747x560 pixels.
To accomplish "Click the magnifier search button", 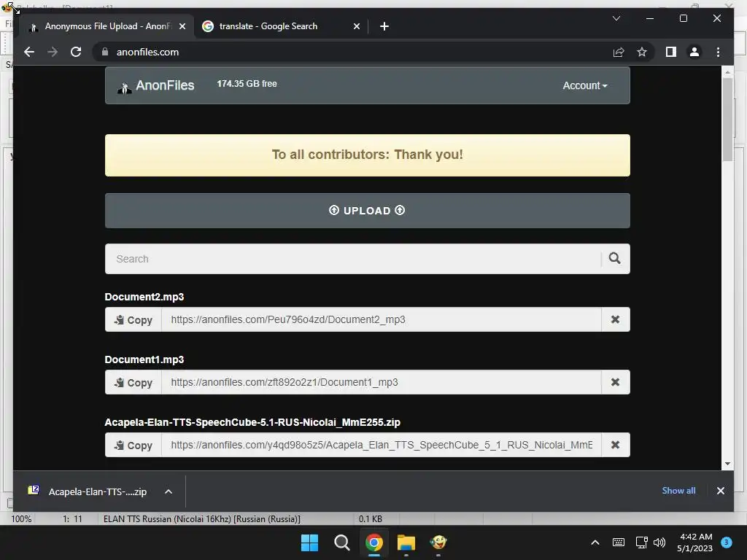I will pos(614,259).
